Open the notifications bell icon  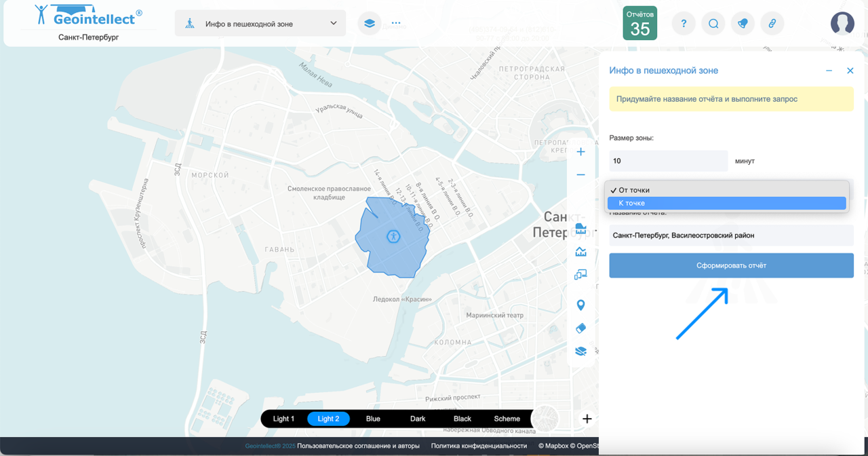click(743, 23)
